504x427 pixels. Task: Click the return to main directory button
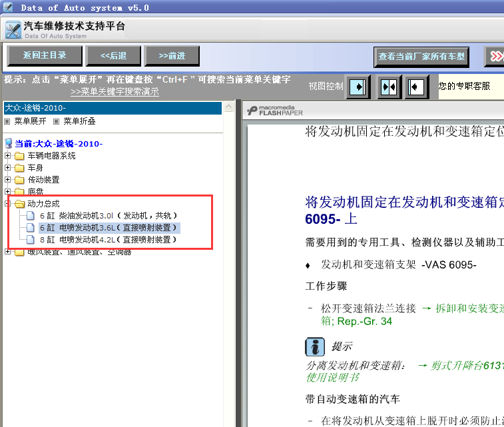point(45,56)
